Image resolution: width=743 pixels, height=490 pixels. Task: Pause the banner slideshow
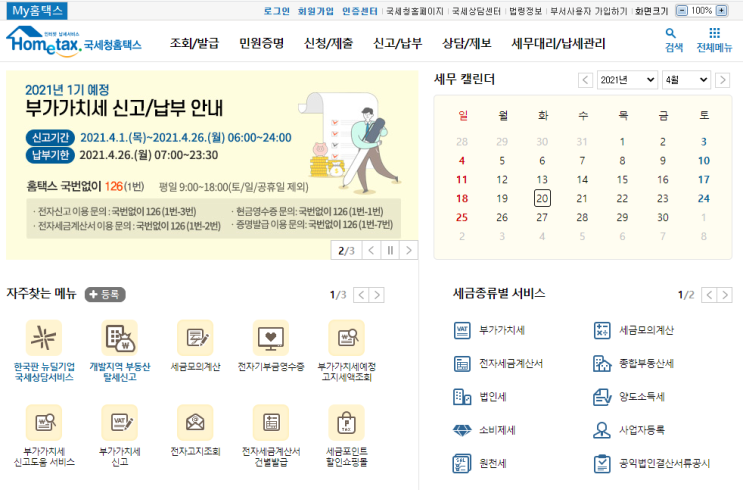coord(390,250)
